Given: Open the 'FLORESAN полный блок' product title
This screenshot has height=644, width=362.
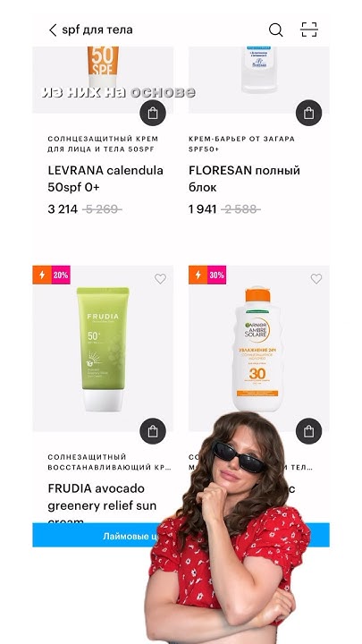Looking at the screenshot, I should pyautogui.click(x=244, y=179).
